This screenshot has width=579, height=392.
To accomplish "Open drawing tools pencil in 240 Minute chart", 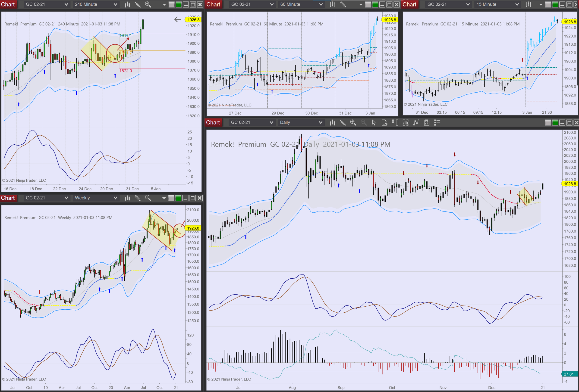I will click(x=138, y=4).
